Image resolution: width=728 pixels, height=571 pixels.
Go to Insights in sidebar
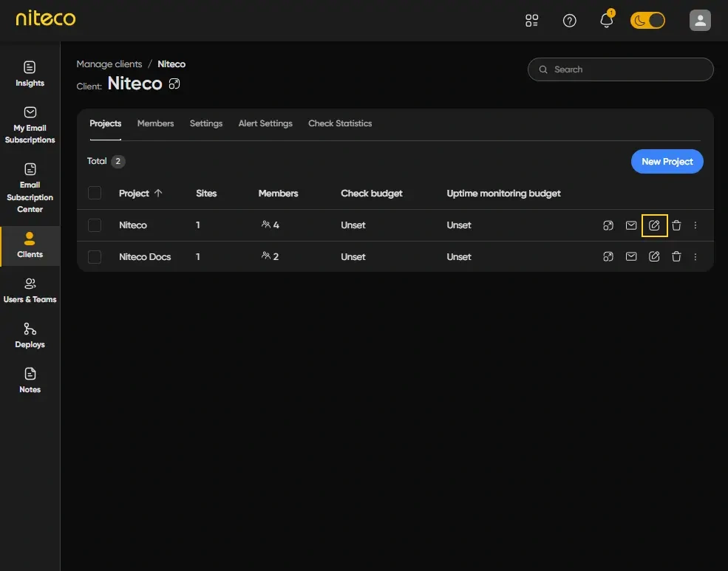click(30, 74)
